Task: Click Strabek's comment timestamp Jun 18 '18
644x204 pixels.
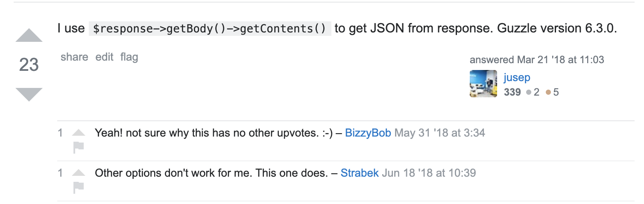Action: (429, 173)
